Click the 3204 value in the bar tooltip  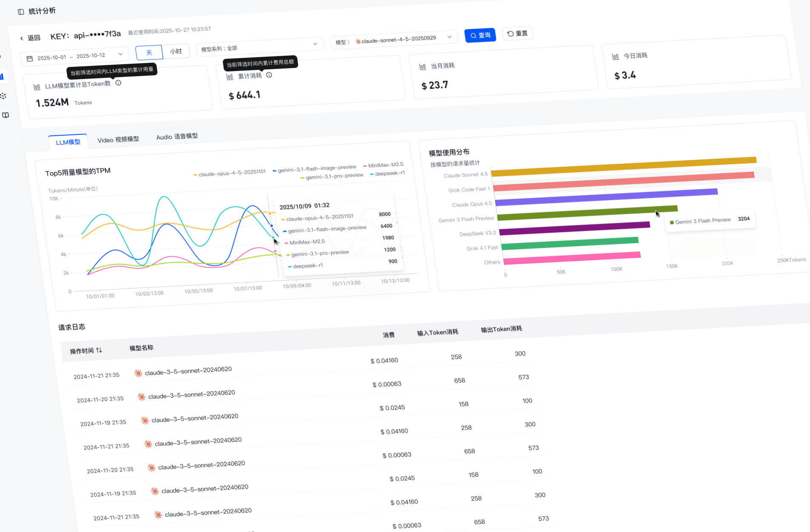click(744, 219)
